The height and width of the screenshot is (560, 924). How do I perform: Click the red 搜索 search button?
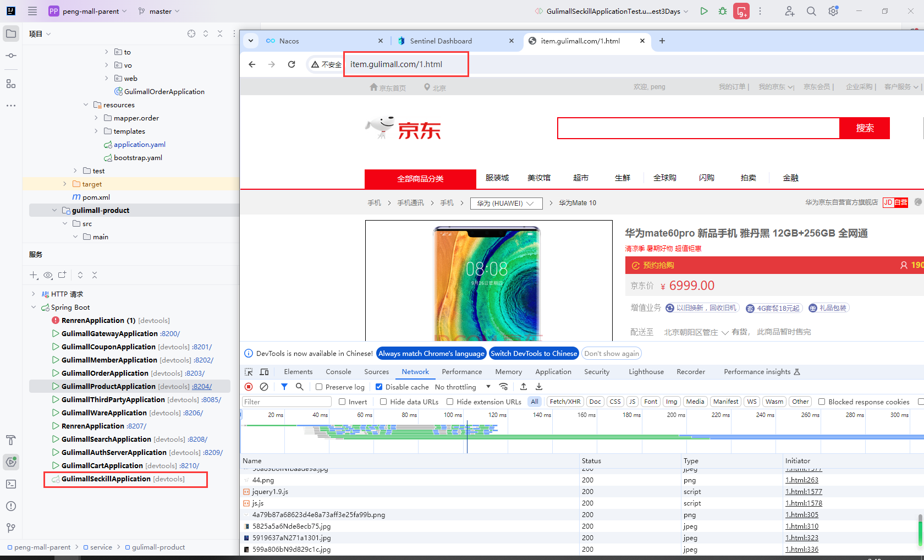tap(865, 128)
